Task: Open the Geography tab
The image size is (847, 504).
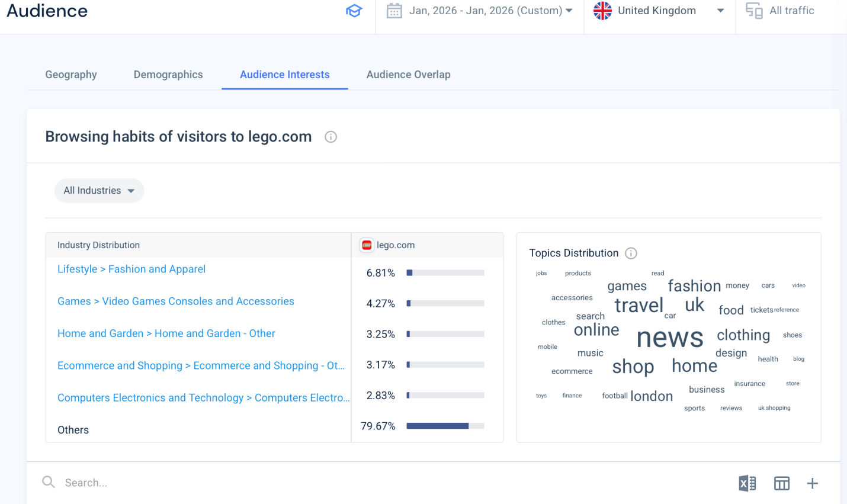Action: 71,75
